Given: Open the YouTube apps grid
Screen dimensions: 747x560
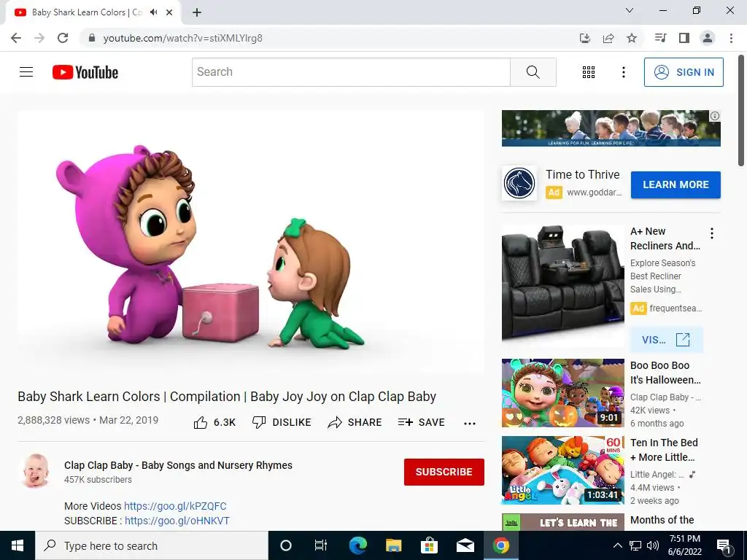Looking at the screenshot, I should click(589, 72).
